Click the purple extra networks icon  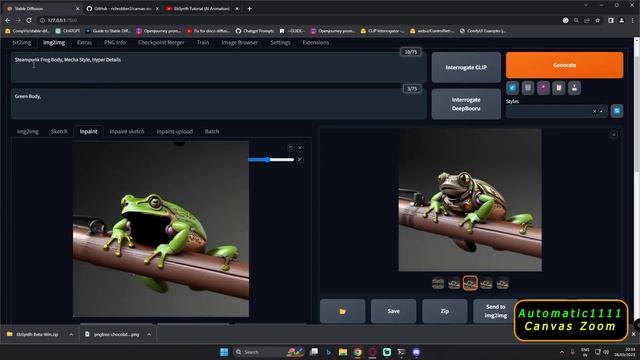tap(543, 88)
